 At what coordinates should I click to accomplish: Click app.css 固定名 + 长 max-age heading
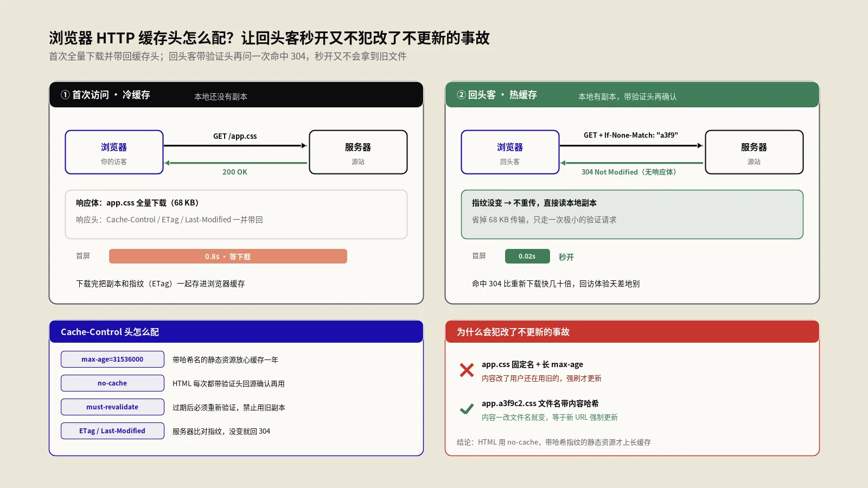pyautogui.click(x=532, y=364)
